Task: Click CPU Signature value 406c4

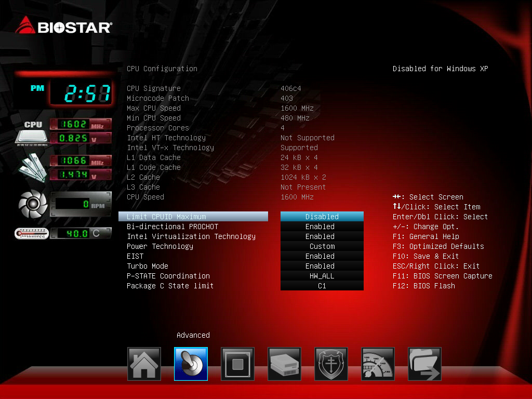Action: coord(291,88)
